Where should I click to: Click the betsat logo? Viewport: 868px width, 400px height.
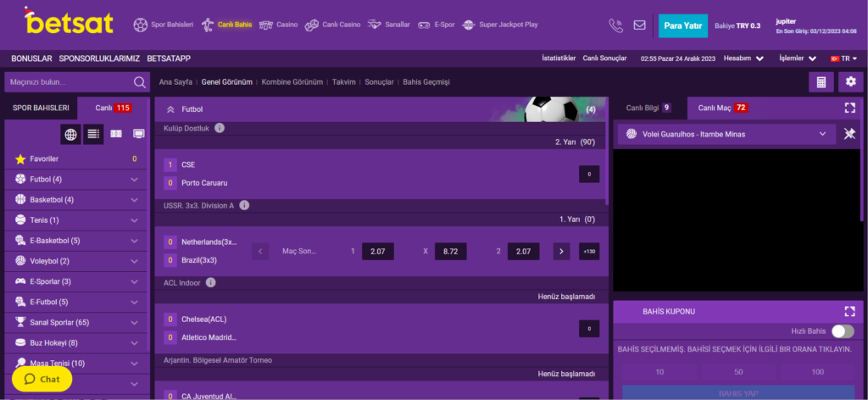pyautogui.click(x=70, y=21)
